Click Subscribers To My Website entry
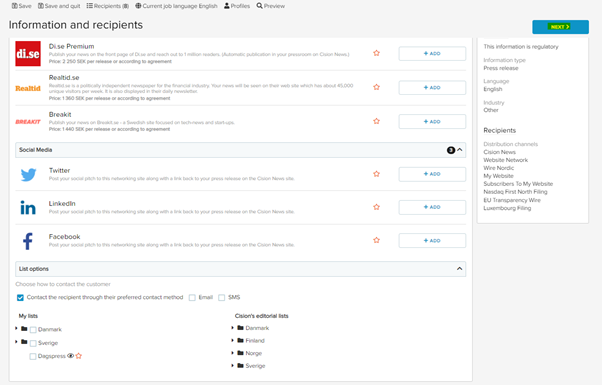The height and width of the screenshot is (385, 602). (518, 184)
